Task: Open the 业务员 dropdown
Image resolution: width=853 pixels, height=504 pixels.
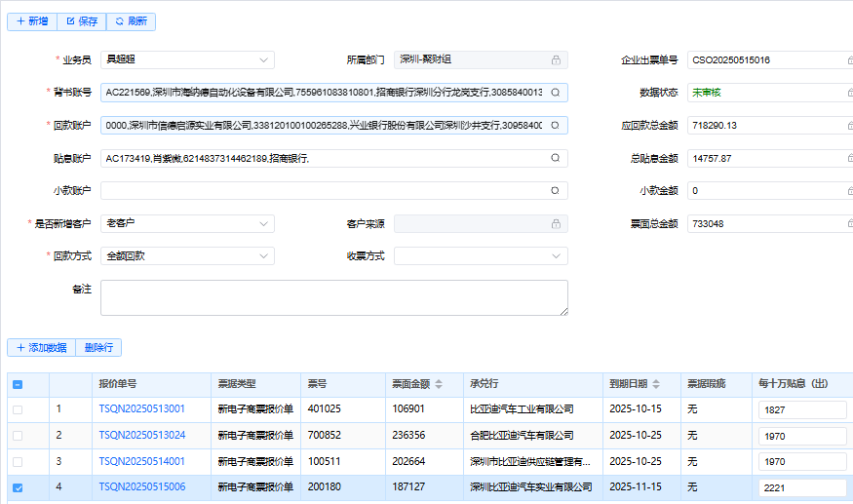Action: [187, 59]
